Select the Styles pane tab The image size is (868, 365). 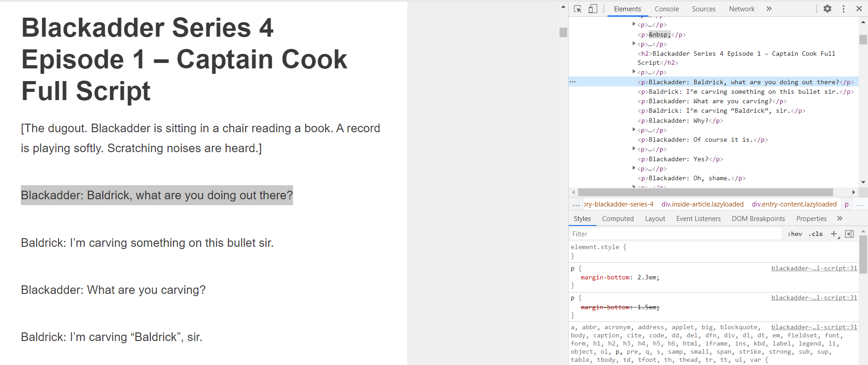(582, 219)
